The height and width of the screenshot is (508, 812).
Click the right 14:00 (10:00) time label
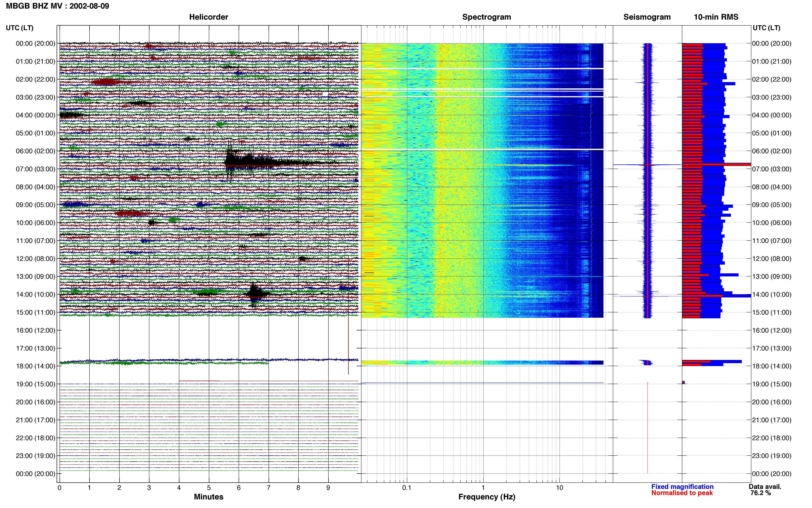click(x=771, y=294)
